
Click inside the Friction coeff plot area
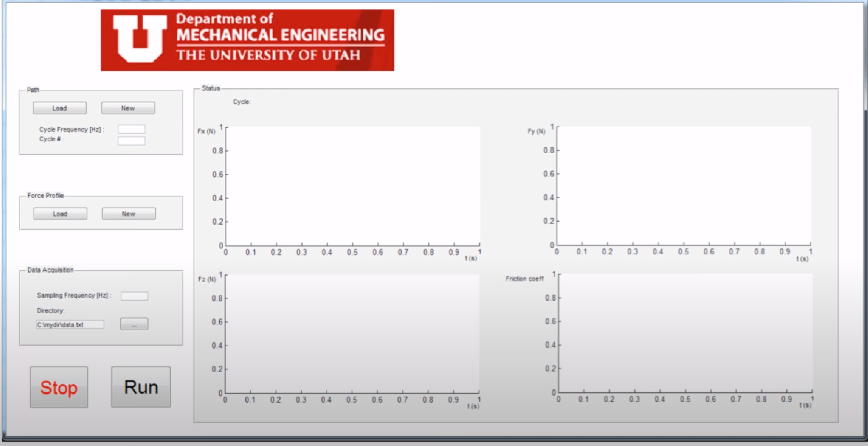(685, 333)
